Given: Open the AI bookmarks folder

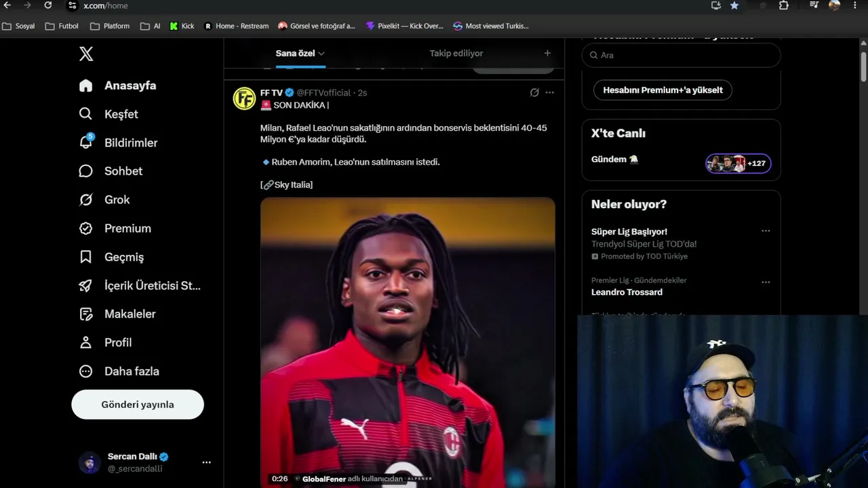Looking at the screenshot, I should point(151,26).
